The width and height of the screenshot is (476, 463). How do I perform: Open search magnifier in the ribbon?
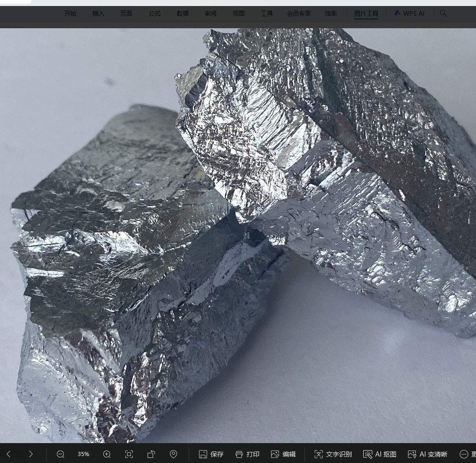pyautogui.click(x=443, y=13)
